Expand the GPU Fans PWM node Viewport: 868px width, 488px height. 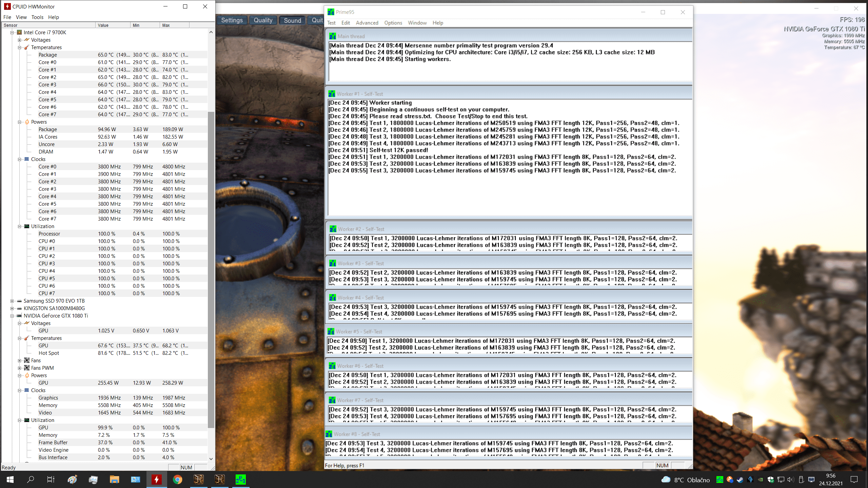pyautogui.click(x=20, y=368)
